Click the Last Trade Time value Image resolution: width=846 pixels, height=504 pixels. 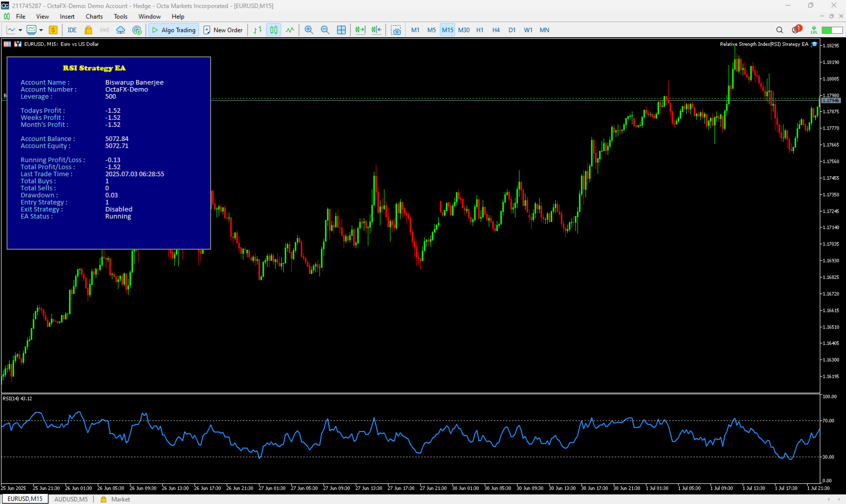tap(135, 174)
